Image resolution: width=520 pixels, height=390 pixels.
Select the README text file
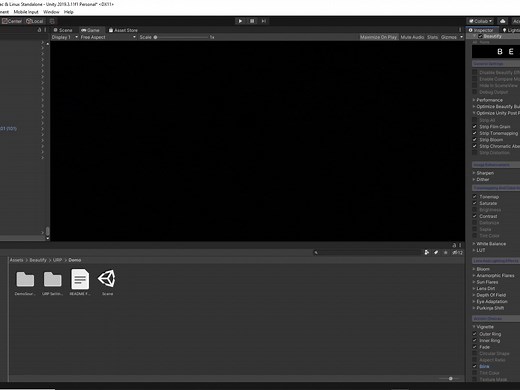coord(80,283)
